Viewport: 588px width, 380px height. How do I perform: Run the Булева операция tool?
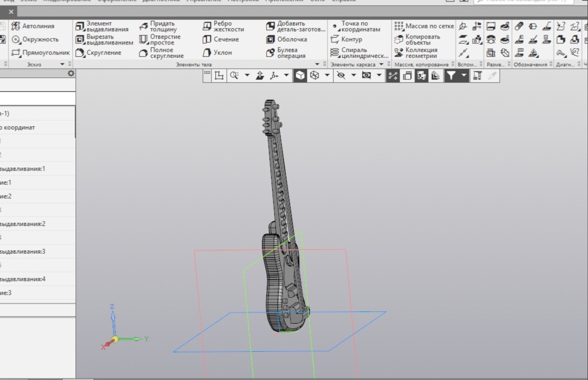coord(287,53)
